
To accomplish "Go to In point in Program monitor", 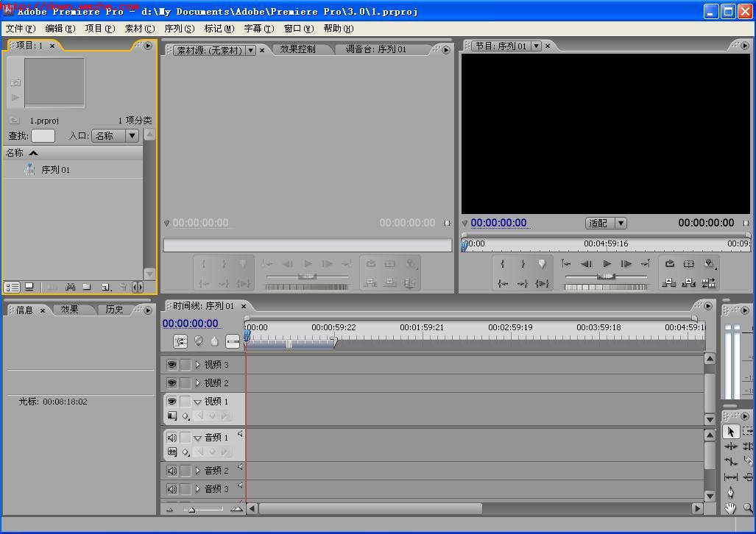I will point(503,283).
